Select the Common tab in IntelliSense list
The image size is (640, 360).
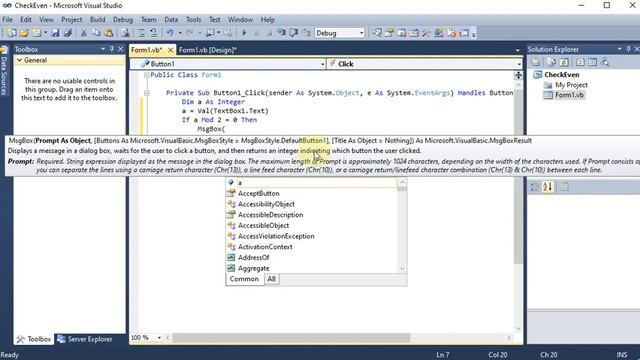click(244, 279)
